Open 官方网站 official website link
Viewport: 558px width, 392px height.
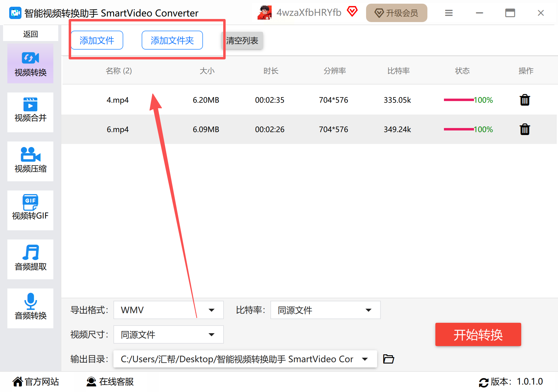[36, 382]
